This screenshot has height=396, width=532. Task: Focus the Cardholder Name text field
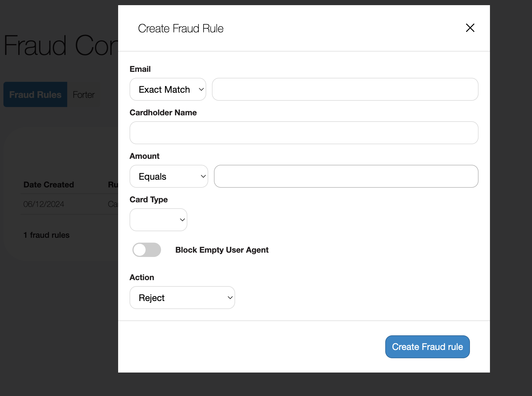[x=304, y=133]
